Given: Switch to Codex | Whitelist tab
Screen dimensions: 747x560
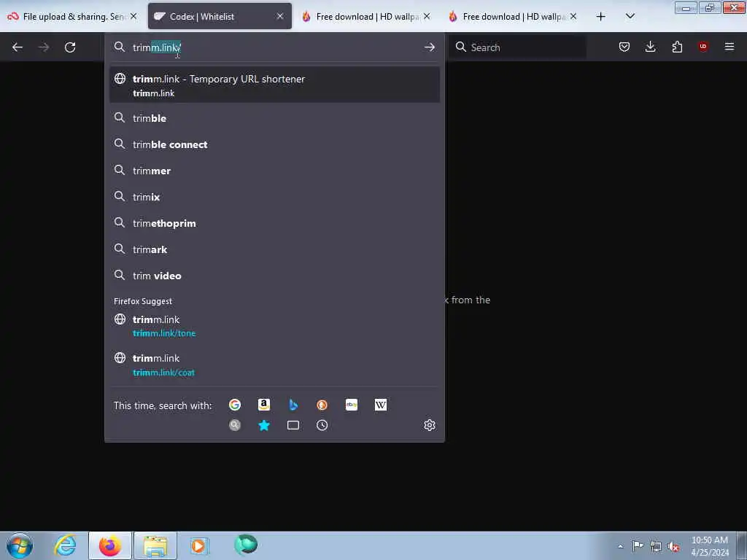Looking at the screenshot, I should click(x=220, y=17).
